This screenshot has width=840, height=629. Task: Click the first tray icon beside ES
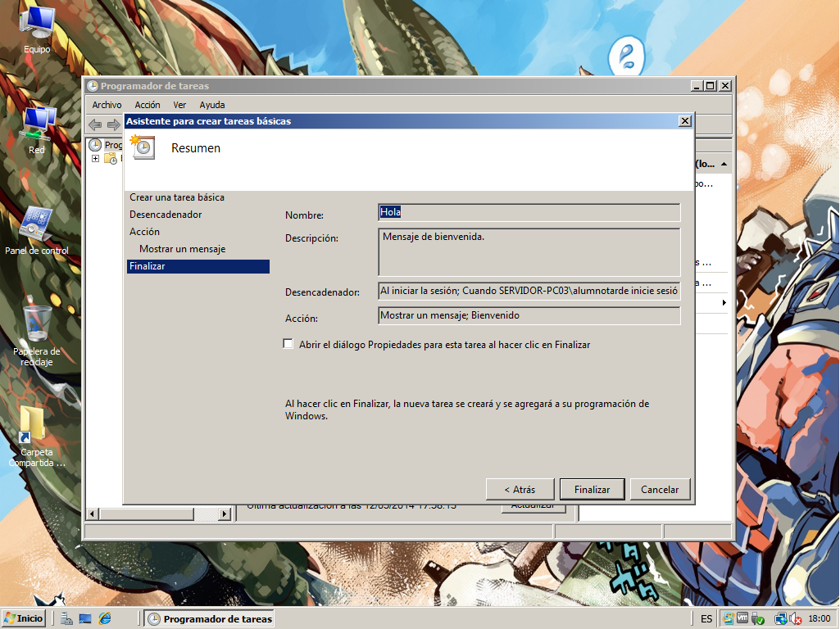(x=728, y=618)
